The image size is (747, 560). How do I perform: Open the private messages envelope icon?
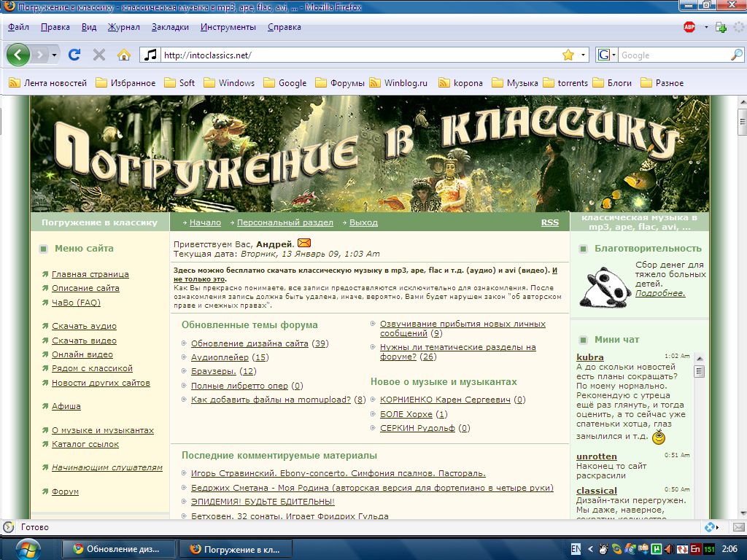click(x=304, y=243)
